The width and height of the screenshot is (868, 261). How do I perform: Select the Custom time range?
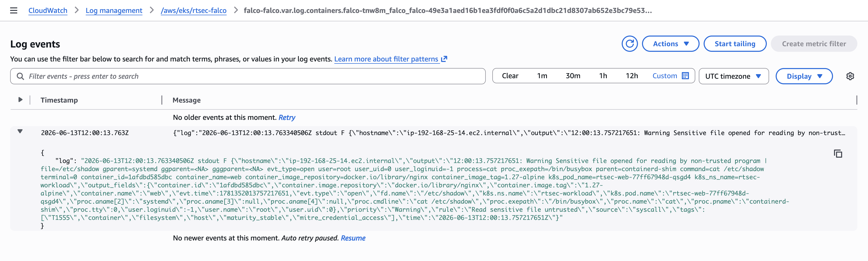(665, 76)
